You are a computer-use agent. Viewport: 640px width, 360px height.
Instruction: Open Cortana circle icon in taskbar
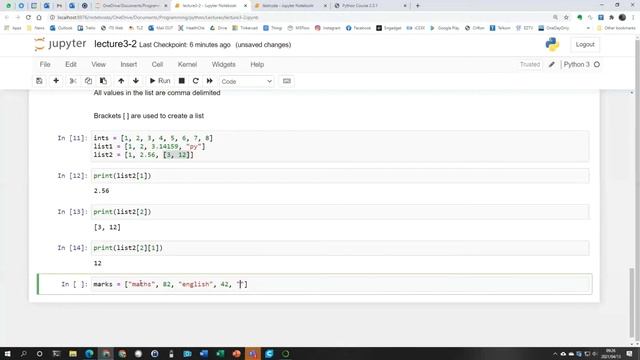pos(40,354)
